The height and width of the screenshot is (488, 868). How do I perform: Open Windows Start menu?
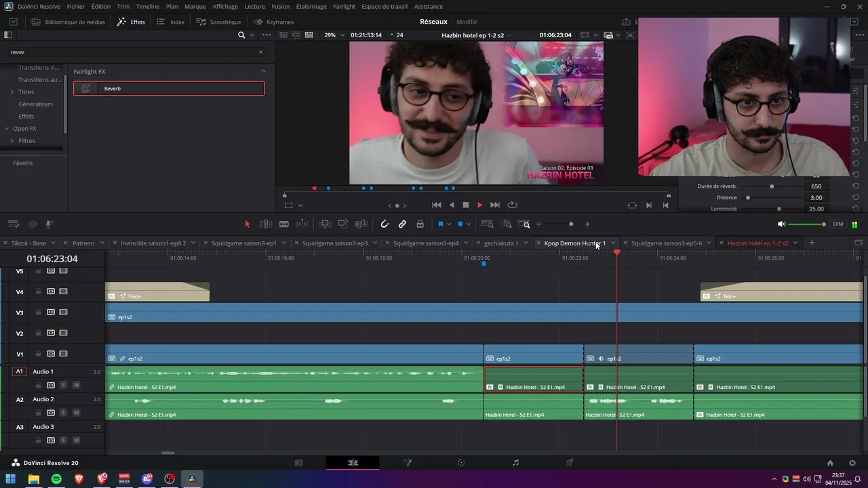[11, 479]
